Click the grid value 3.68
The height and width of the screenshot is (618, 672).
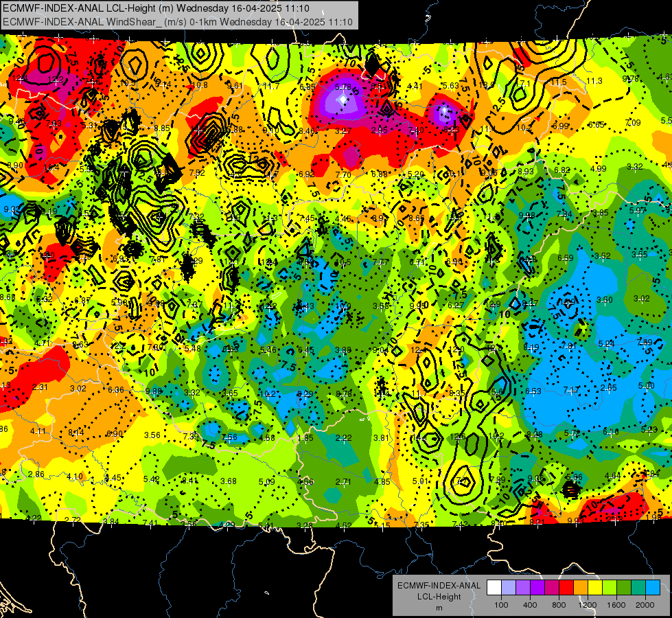[x=229, y=481]
